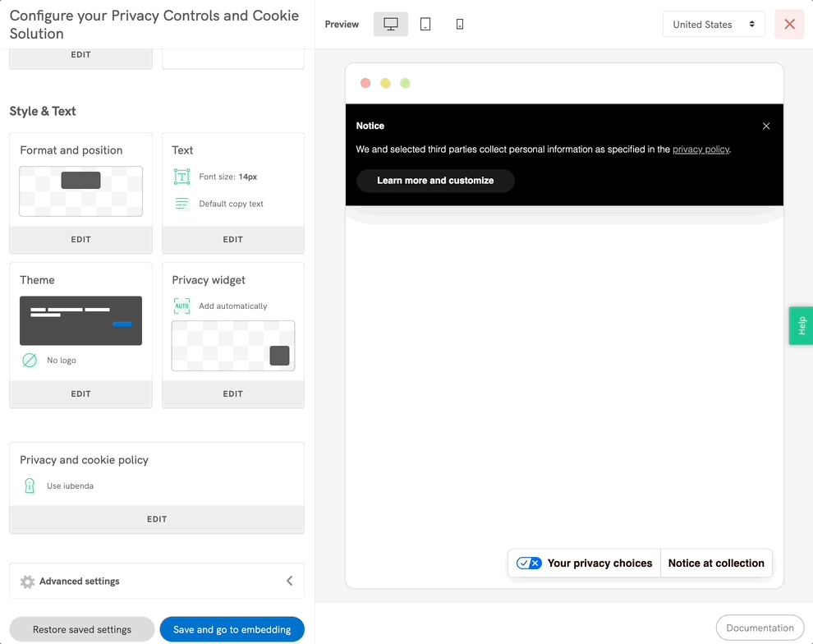This screenshot has width=813, height=644.
Task: Click the Auto icon in Privacy widget card
Action: tap(181, 306)
